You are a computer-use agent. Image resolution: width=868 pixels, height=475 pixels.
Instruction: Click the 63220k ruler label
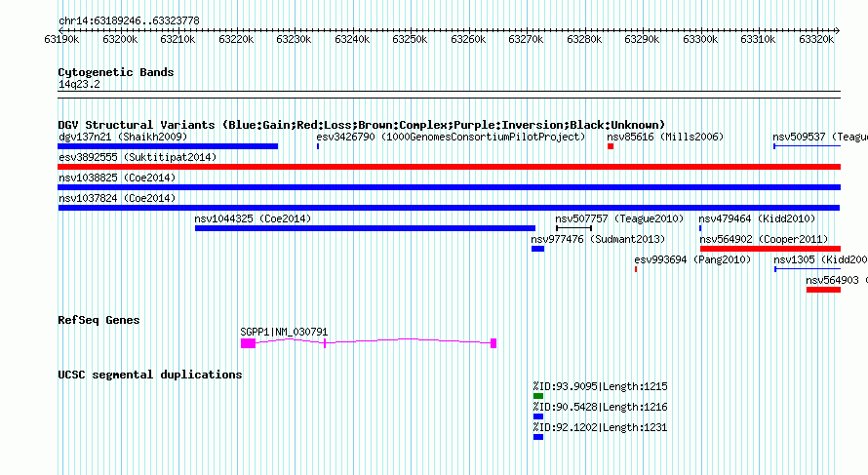[236, 39]
